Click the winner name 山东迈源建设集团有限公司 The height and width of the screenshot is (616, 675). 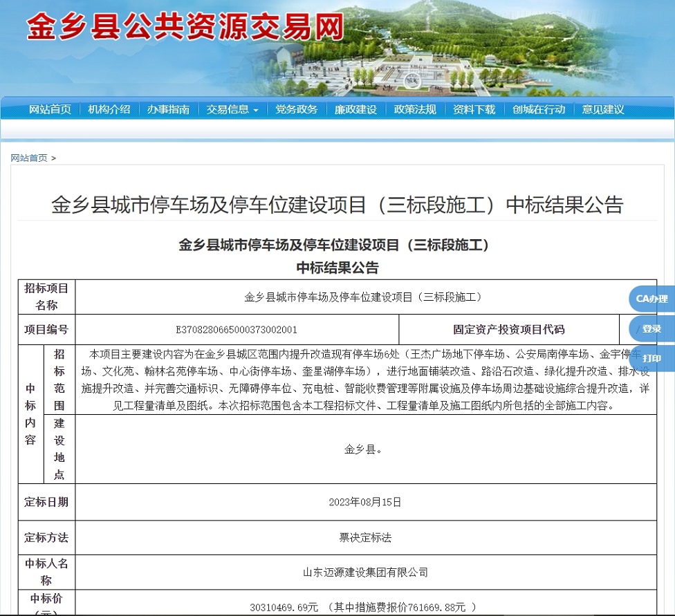pos(365,572)
